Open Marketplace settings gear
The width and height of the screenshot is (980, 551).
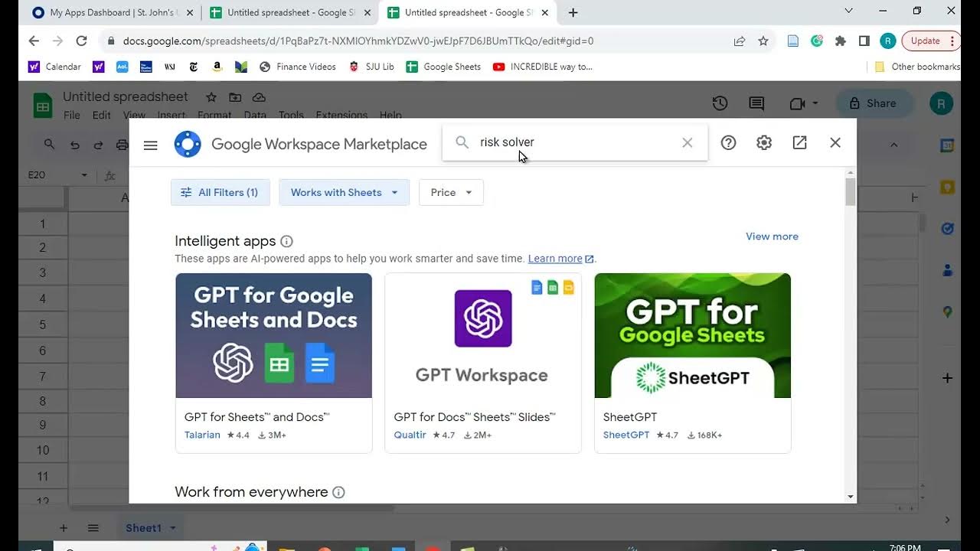[x=763, y=142]
